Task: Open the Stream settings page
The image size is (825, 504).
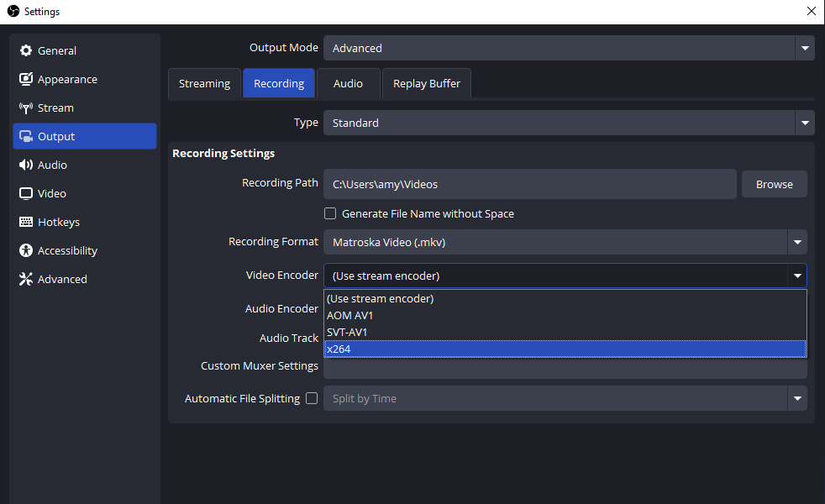Action: pos(85,108)
